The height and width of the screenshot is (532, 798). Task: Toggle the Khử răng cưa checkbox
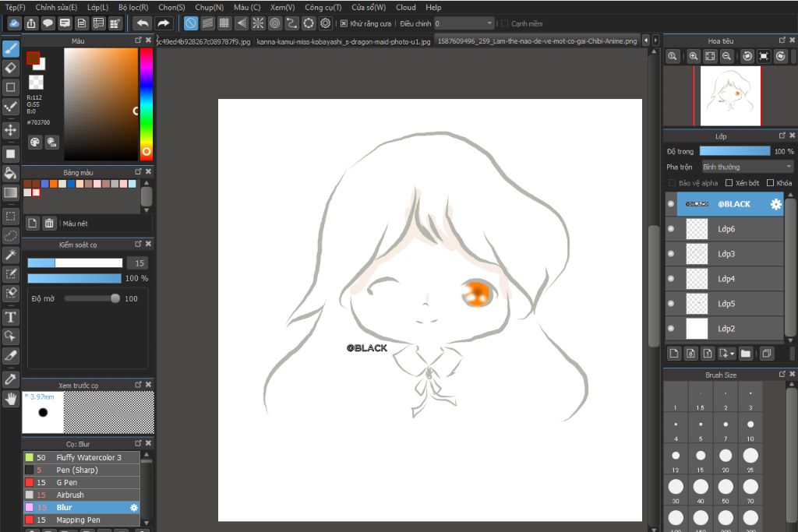click(x=344, y=23)
